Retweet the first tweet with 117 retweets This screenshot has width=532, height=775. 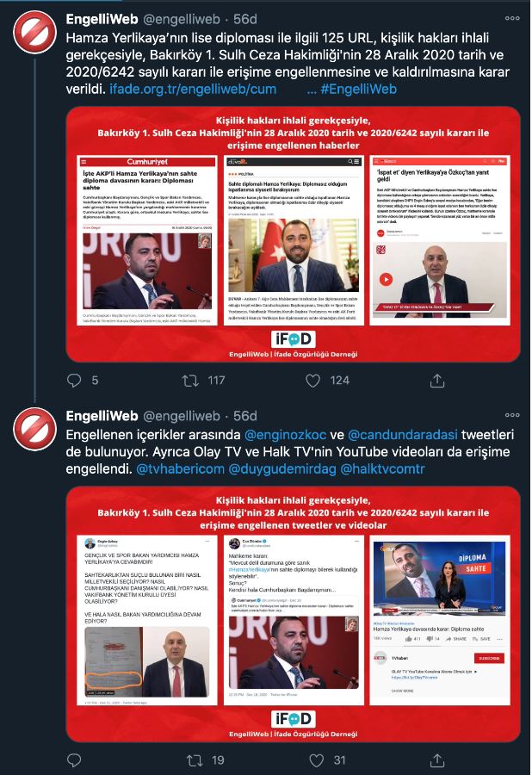click(190, 380)
